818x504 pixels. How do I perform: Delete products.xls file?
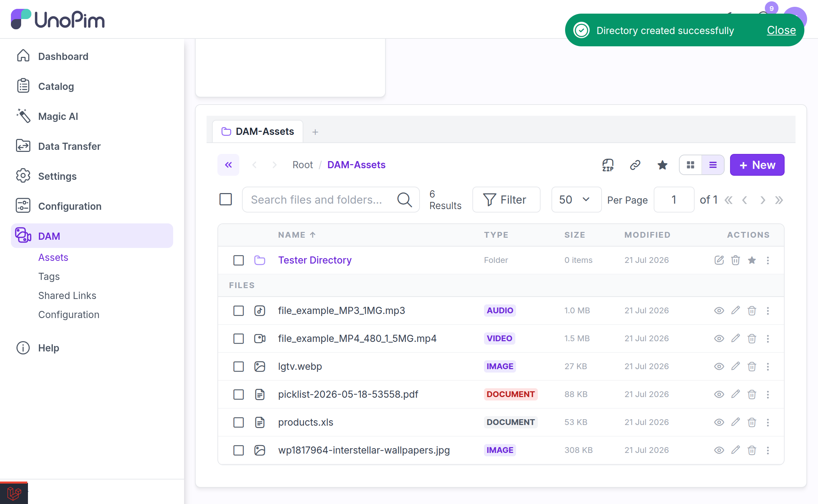[752, 422]
